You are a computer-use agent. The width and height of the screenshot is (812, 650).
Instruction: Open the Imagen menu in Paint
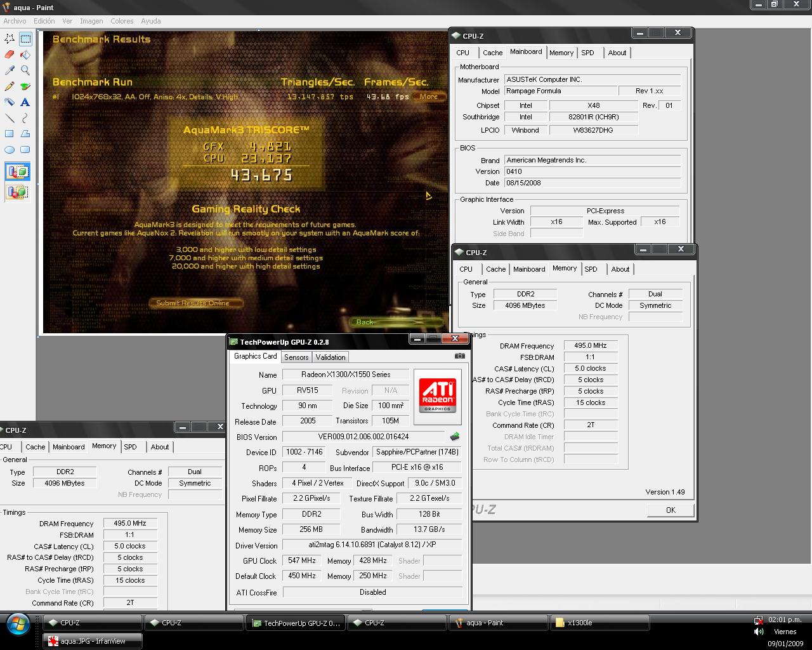pos(91,21)
